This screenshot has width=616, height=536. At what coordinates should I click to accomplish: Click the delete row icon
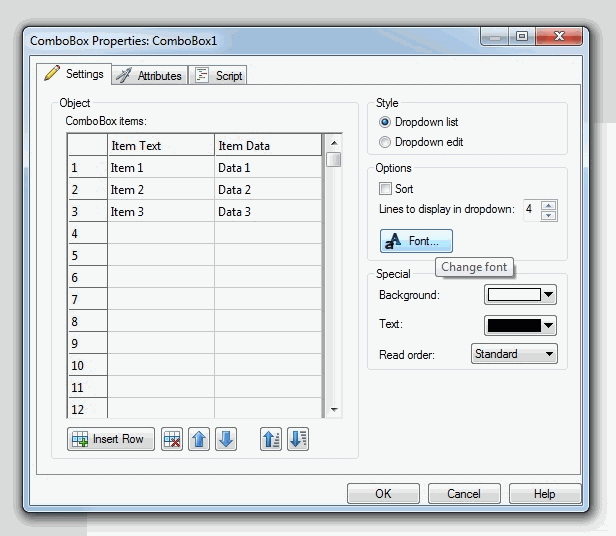[172, 440]
